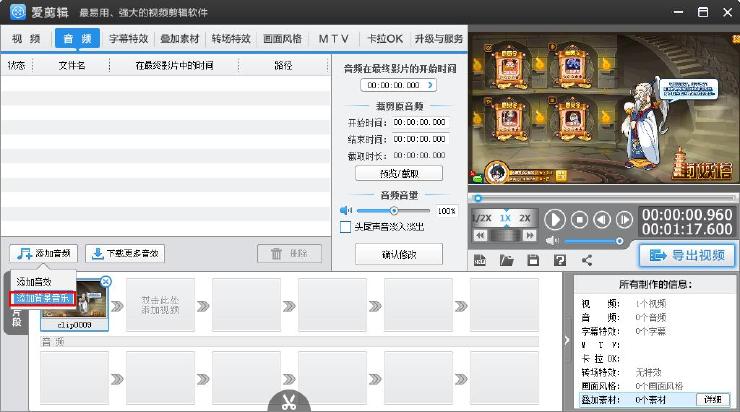This screenshot has height=412, width=740.
Task: Adjust the preview player volume slider
Action: click(619, 241)
